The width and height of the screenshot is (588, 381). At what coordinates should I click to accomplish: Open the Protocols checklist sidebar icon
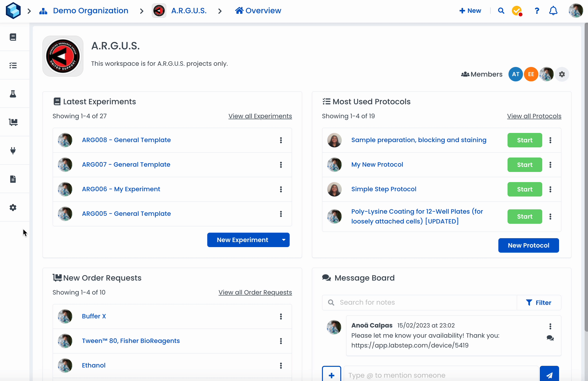click(x=13, y=66)
